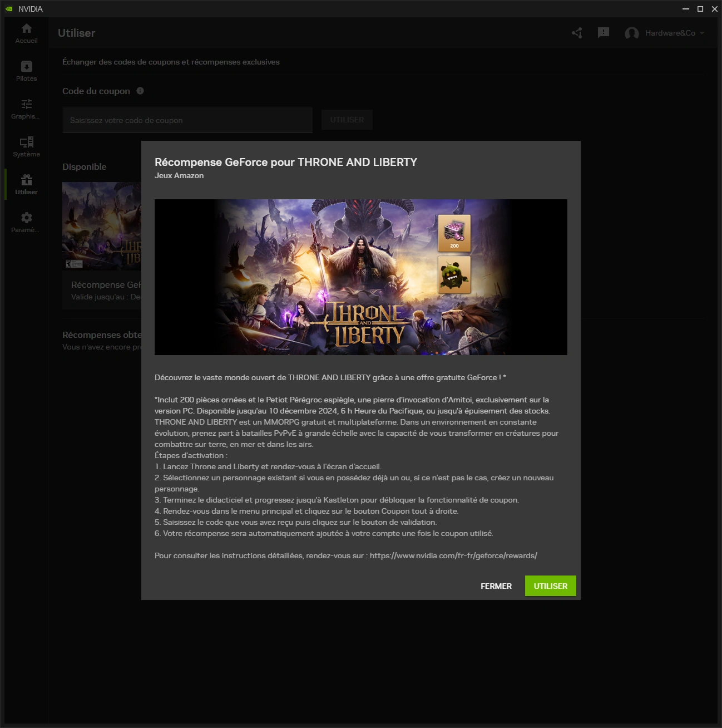
Task: Close the NVIDIA app window
Action: pos(715,9)
